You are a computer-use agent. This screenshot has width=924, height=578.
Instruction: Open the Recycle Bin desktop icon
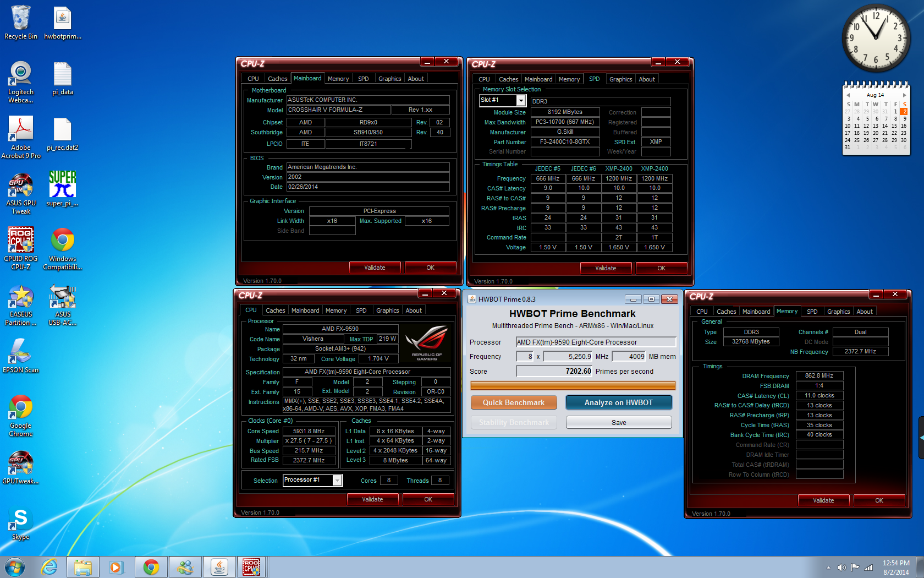21,23
